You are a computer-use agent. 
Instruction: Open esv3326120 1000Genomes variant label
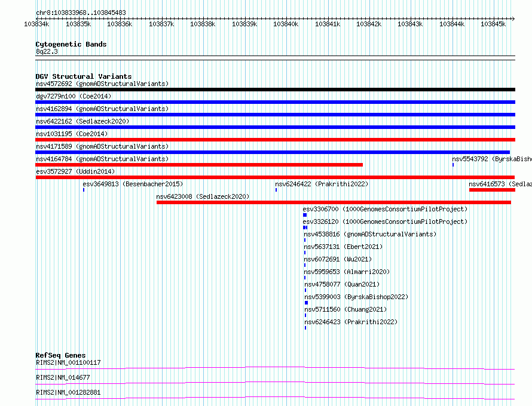point(385,222)
